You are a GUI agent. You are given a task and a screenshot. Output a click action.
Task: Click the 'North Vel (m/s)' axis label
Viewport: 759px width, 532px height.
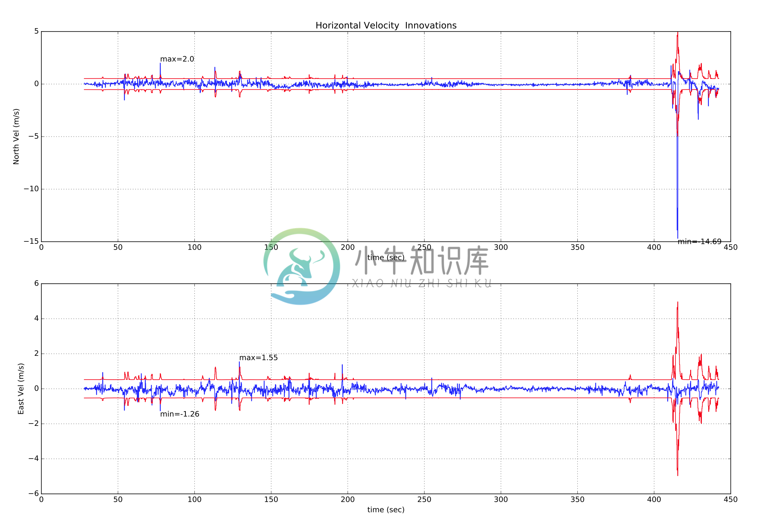coord(16,137)
